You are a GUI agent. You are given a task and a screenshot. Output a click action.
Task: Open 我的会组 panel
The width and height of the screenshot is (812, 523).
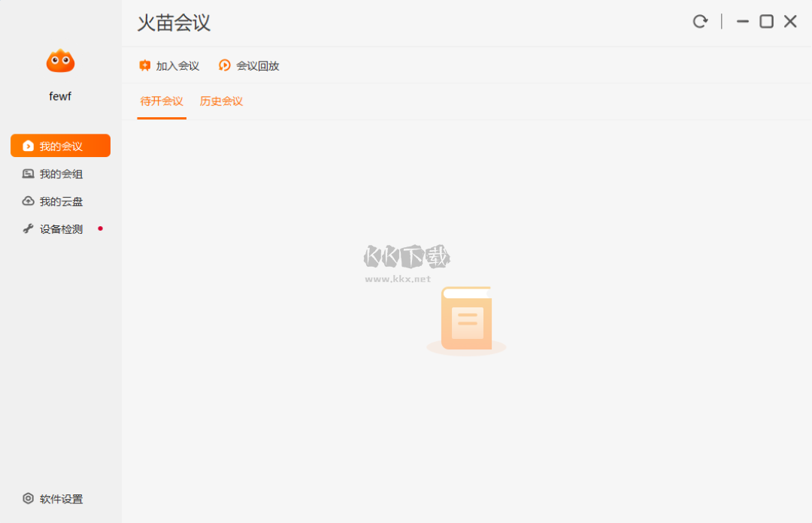tap(60, 174)
